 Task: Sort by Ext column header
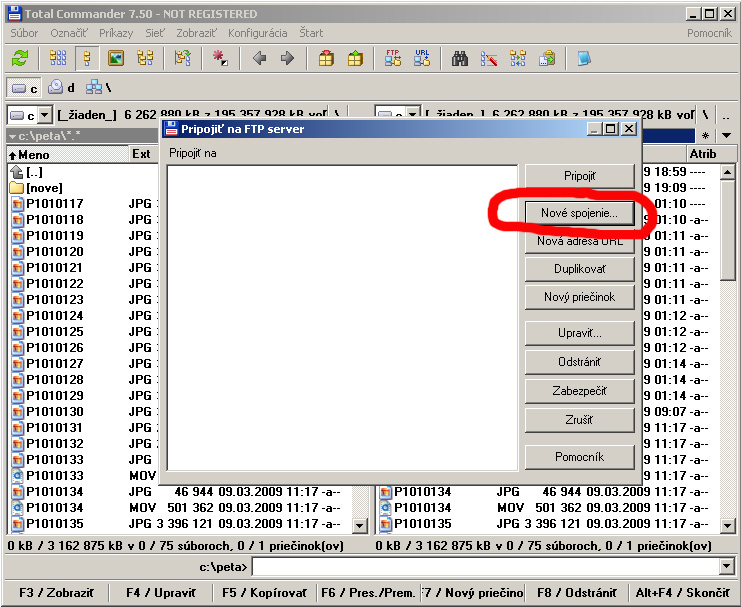pos(143,154)
